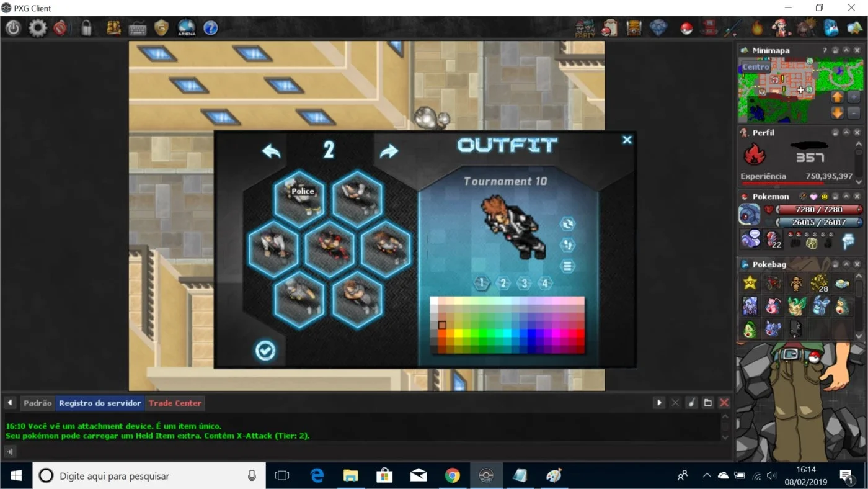The width and height of the screenshot is (868, 489).
Task: Open File Explorer from the taskbar
Action: tap(351, 476)
